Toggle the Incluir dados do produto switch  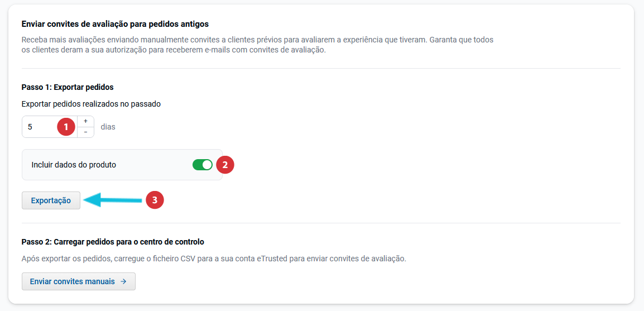[202, 165]
